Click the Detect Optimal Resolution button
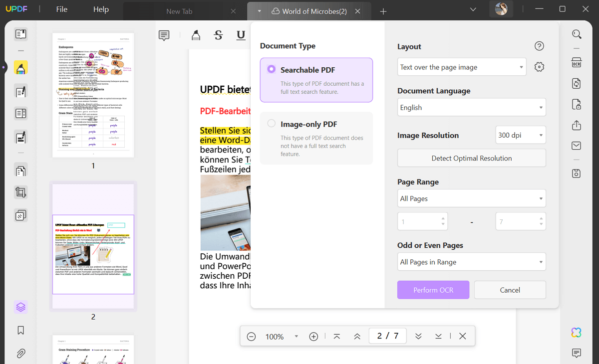This screenshot has width=599, height=364. pos(472,158)
